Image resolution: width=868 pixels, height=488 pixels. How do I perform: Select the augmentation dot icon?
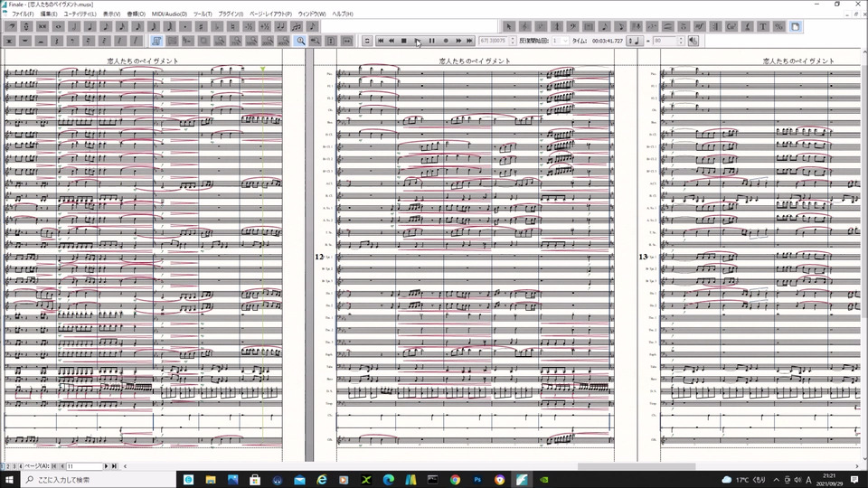(185, 26)
